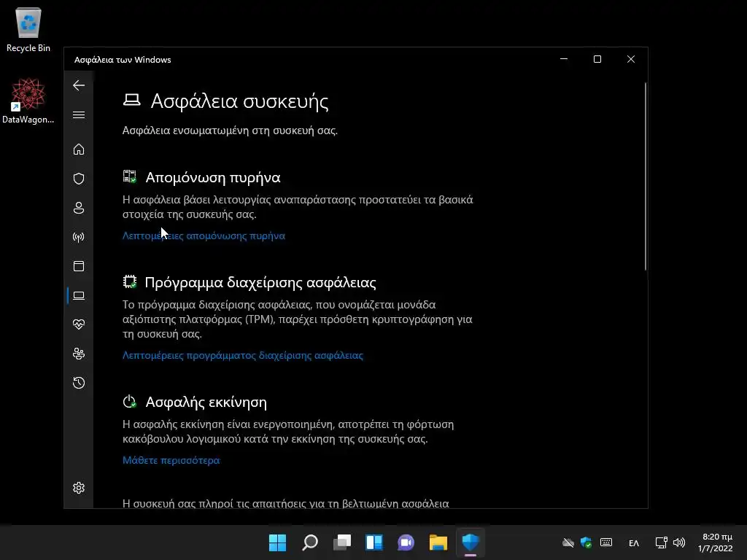747x560 pixels.
Task: Click the secure boot power icon
Action: 130,402
